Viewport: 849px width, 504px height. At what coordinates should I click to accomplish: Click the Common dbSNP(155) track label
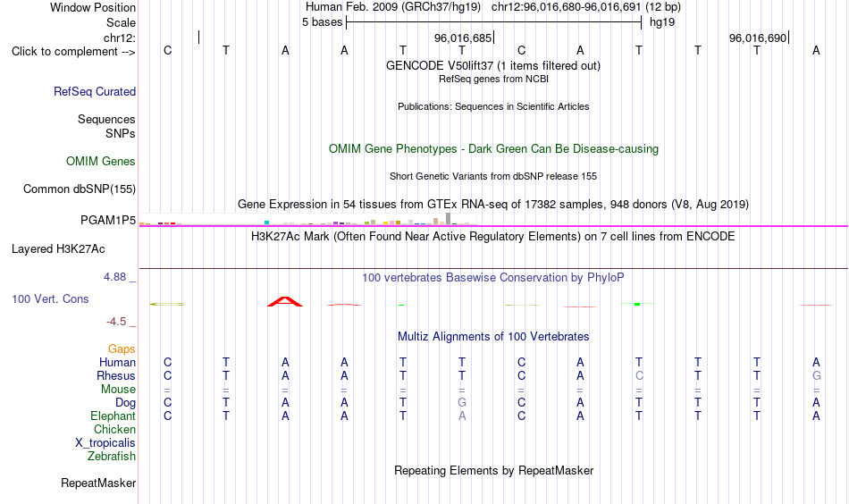(80, 189)
